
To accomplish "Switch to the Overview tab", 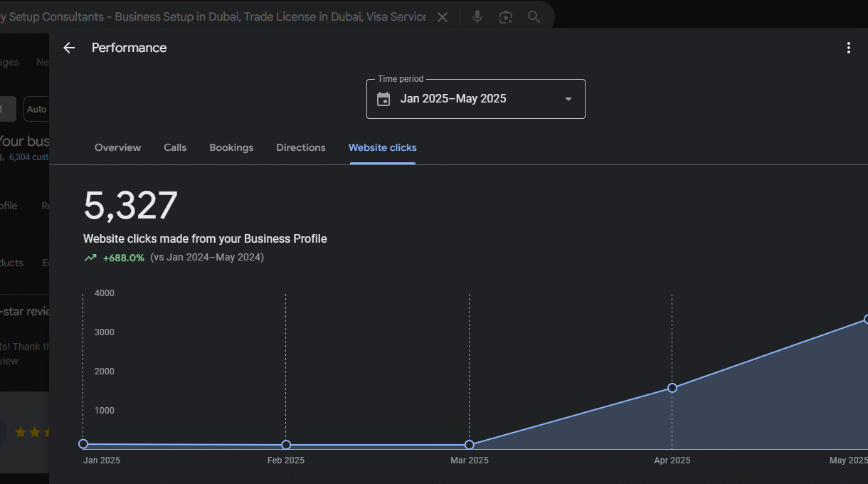I will pyautogui.click(x=117, y=147).
